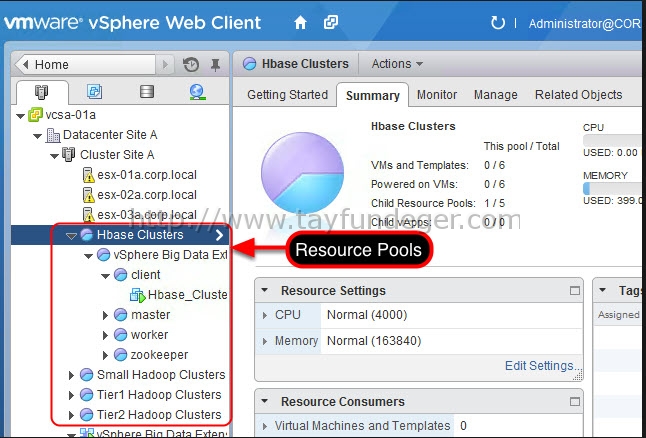This screenshot has height=438, width=646.
Task: Minimize the Resource Consumers panel via its box icon
Action: (x=575, y=402)
